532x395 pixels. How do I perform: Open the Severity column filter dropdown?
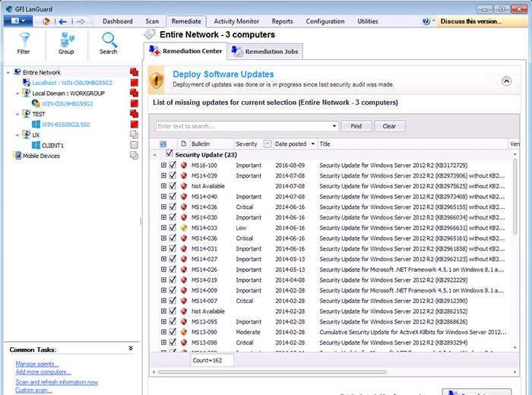point(268,144)
